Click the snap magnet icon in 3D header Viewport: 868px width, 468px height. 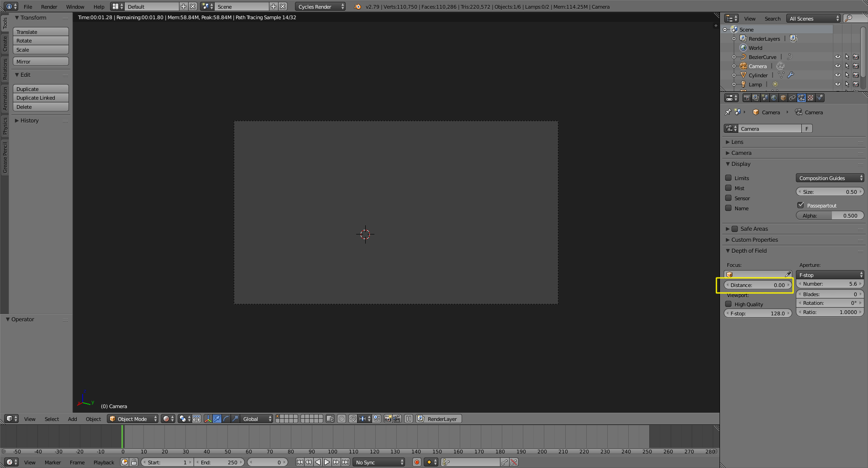click(352, 419)
